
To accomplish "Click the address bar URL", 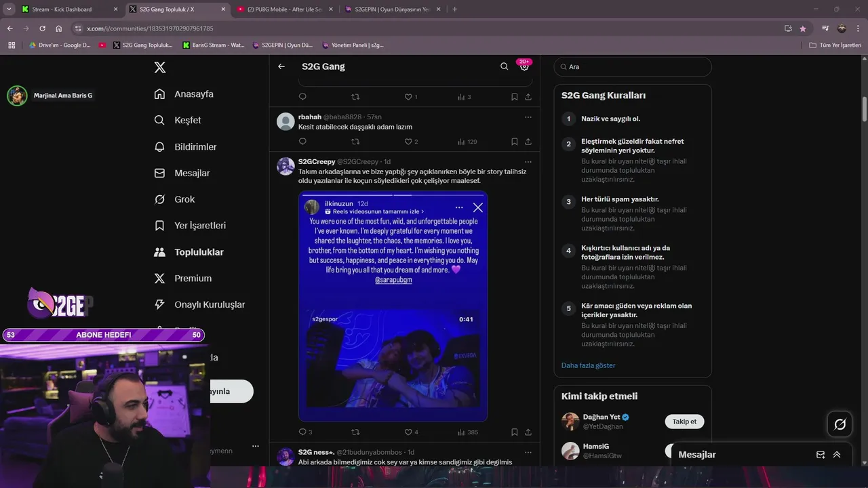I will pos(150,28).
